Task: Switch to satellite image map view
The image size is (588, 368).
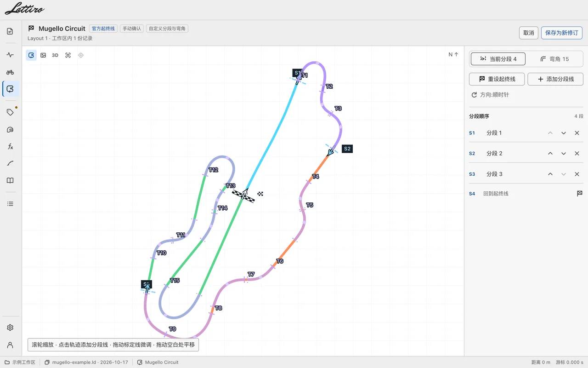Action: pos(43,55)
